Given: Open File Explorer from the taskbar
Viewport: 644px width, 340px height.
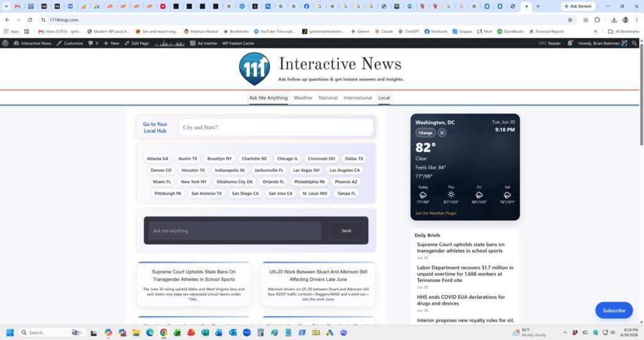Looking at the screenshot, I should tap(136, 332).
